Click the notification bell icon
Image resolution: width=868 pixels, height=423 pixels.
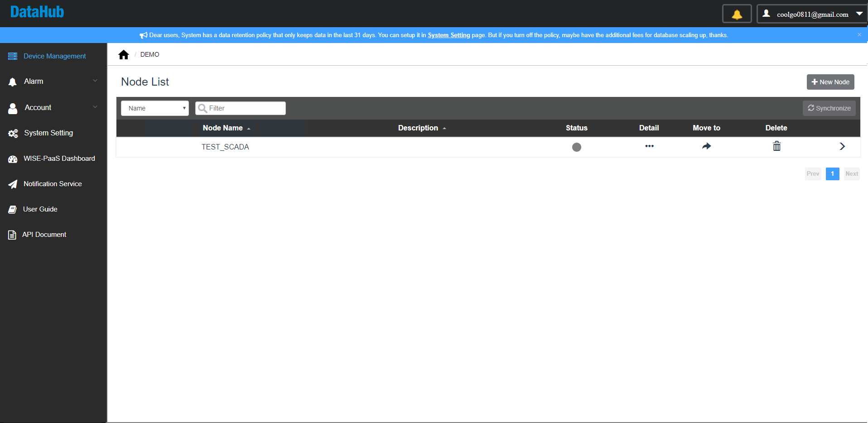[737, 14]
